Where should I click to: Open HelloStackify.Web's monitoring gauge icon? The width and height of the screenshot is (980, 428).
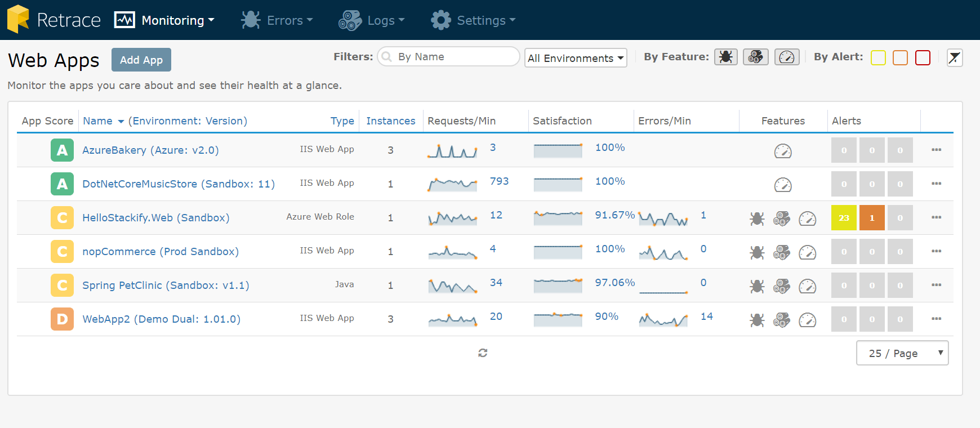[808, 218]
